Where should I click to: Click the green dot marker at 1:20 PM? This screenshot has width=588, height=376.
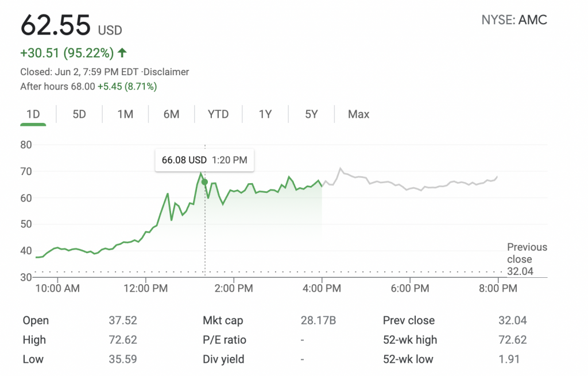204,182
